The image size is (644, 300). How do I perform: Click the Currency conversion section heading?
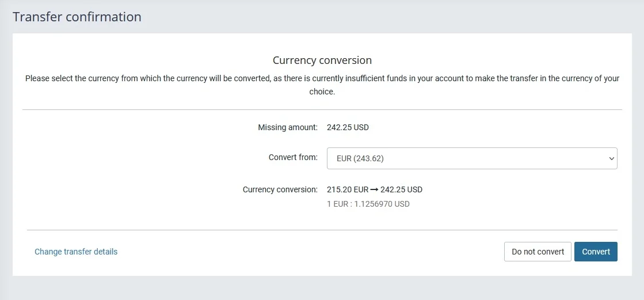coord(322,60)
